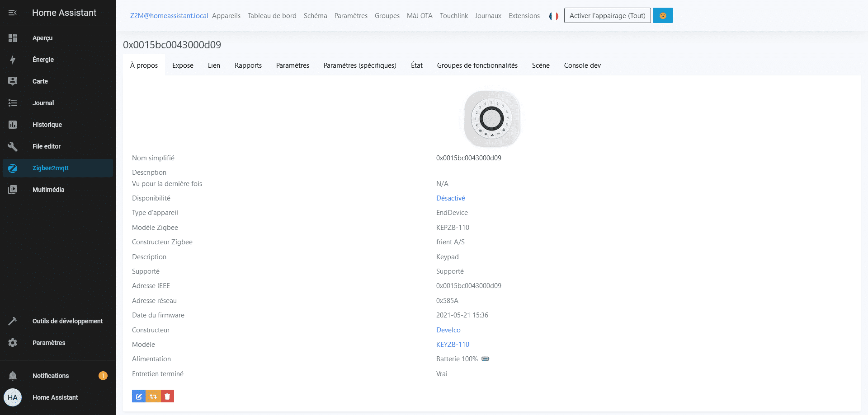The image size is (868, 415).
Task: Open the Énergie lightning icon
Action: click(x=13, y=60)
